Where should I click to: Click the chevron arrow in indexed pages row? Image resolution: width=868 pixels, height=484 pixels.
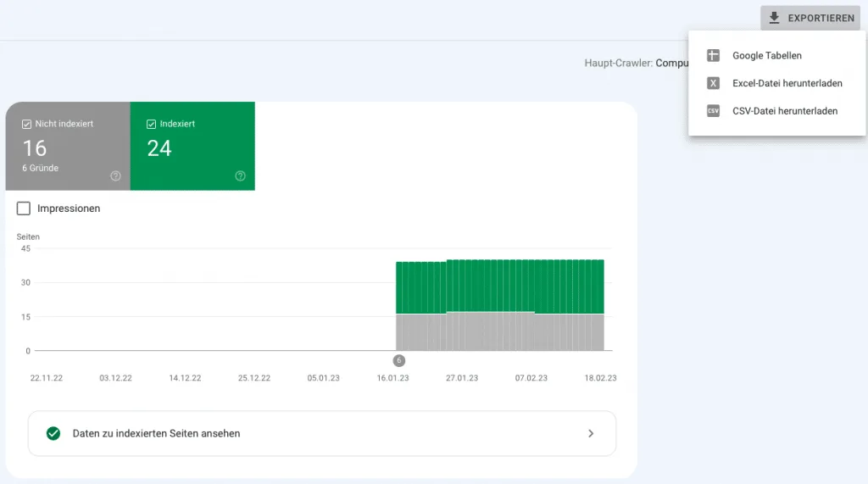(x=591, y=434)
